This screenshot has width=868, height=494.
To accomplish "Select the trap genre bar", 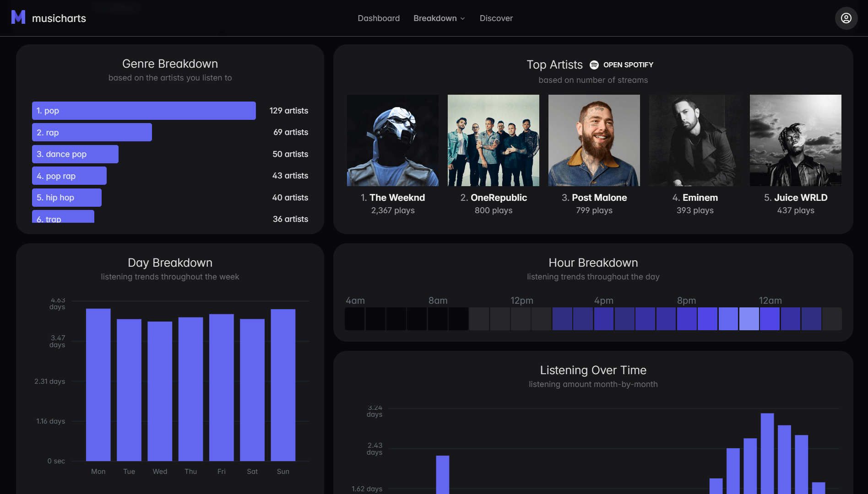I will coord(63,217).
